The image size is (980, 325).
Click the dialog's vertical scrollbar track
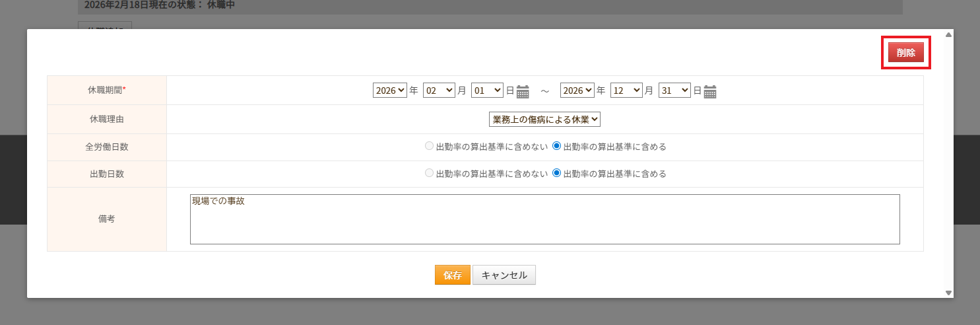point(949,165)
